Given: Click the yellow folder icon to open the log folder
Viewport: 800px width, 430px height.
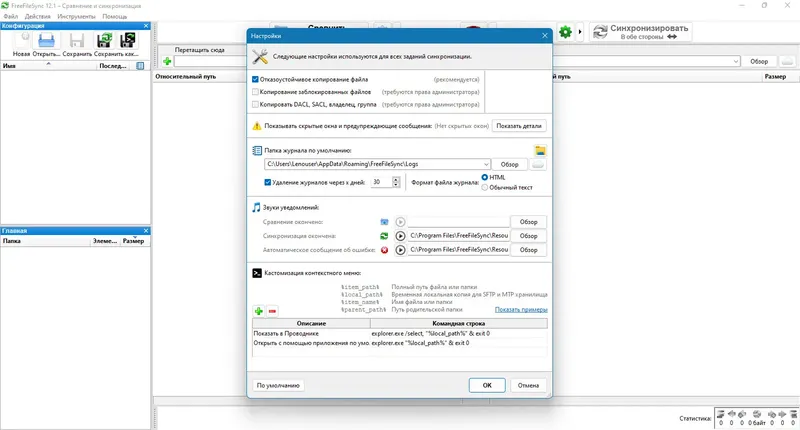Looking at the screenshot, I should 540,150.
